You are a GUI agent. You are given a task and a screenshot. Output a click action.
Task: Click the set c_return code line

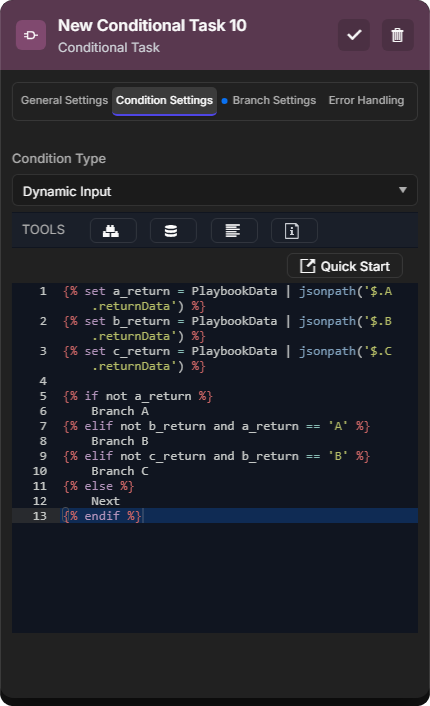click(227, 359)
